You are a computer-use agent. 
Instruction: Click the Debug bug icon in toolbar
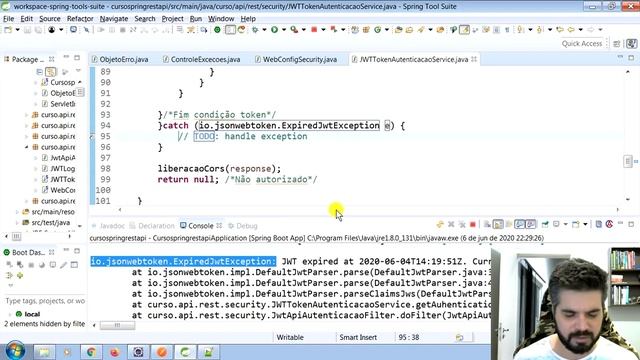[255, 30]
